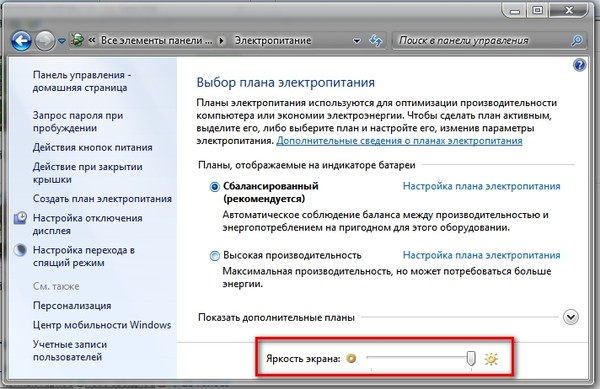Open Настройка отключения дисплея in sidebar
The image size is (600, 389).
87,224
